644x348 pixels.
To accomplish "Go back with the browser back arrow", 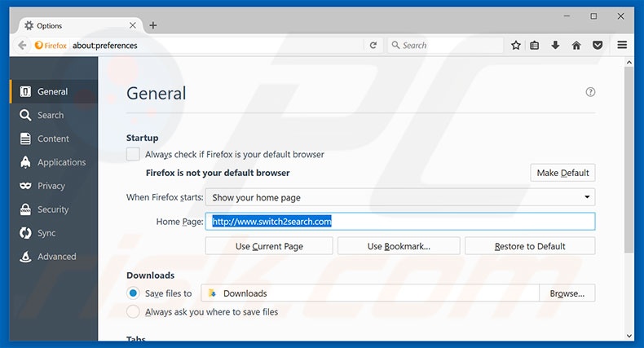I will [x=22, y=45].
